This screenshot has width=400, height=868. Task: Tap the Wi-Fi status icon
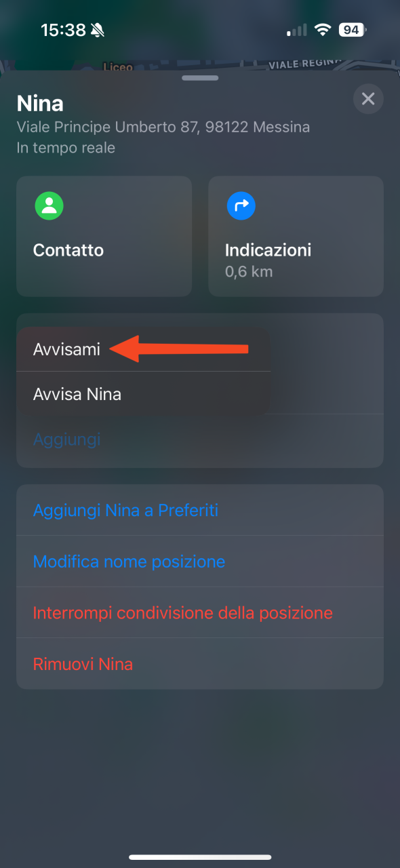[x=323, y=30]
